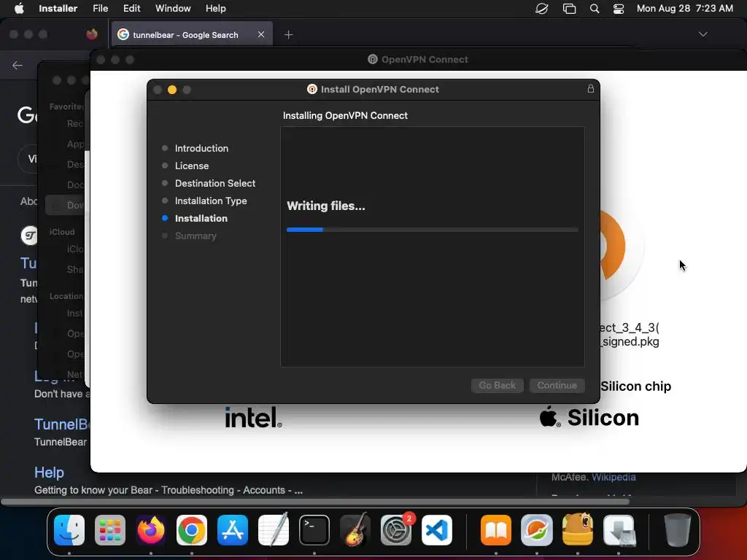Viewport: 747px width, 560px height.
Task: Open TunnelBear from the Dock
Action: pyautogui.click(x=578, y=529)
